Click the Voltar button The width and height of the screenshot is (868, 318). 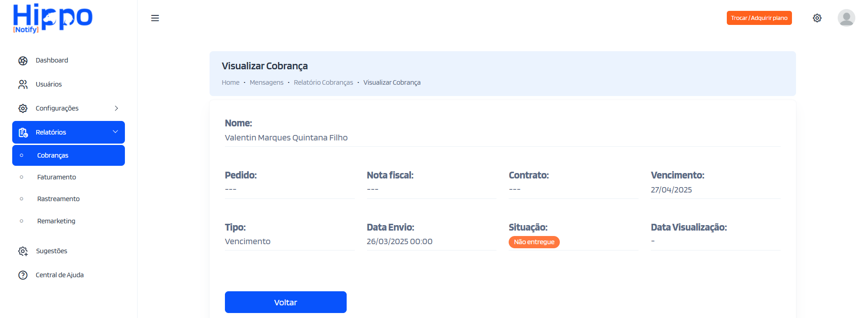coord(286,302)
